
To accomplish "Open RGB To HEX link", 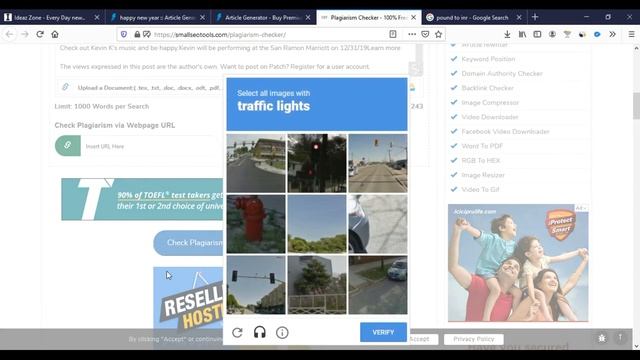I will tap(481, 160).
